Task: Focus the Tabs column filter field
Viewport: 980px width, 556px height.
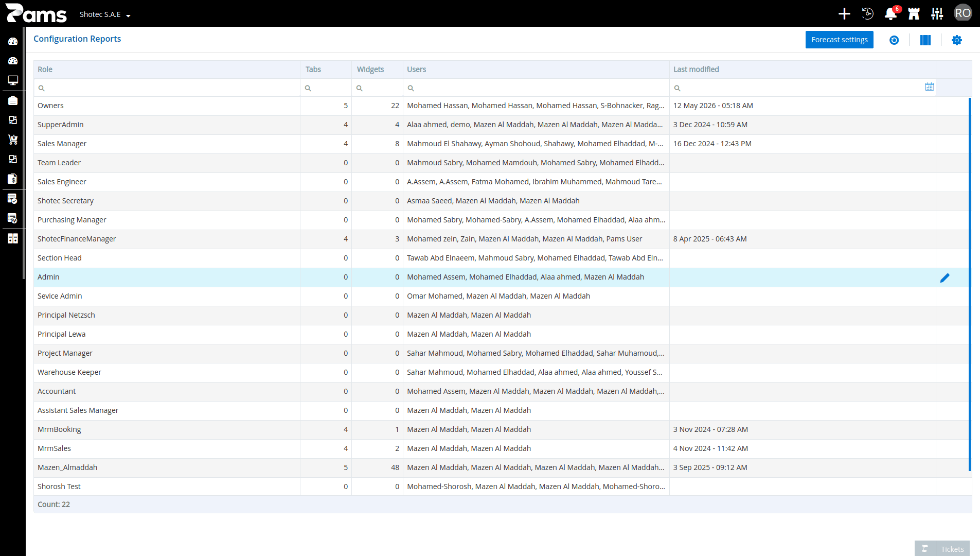Action: (326, 88)
